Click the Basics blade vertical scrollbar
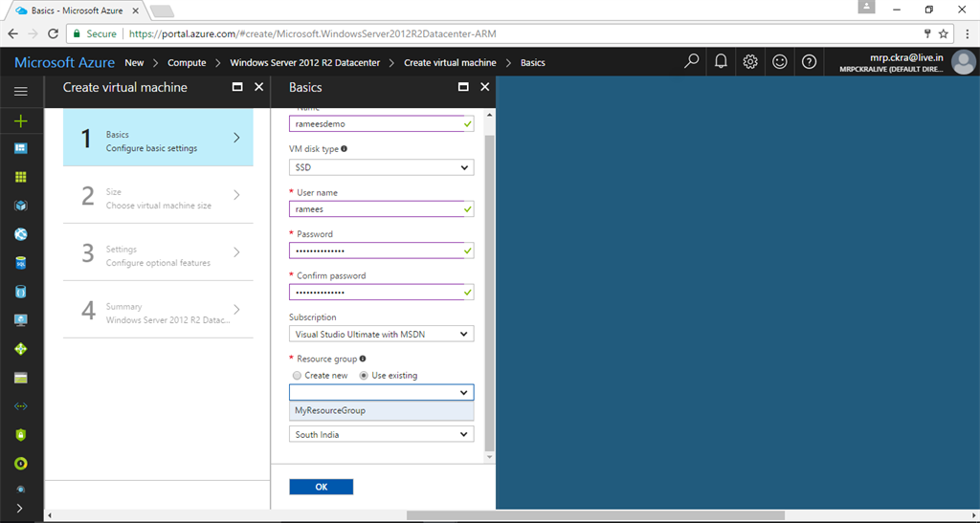Screen dimensions: 980x523 (489, 286)
